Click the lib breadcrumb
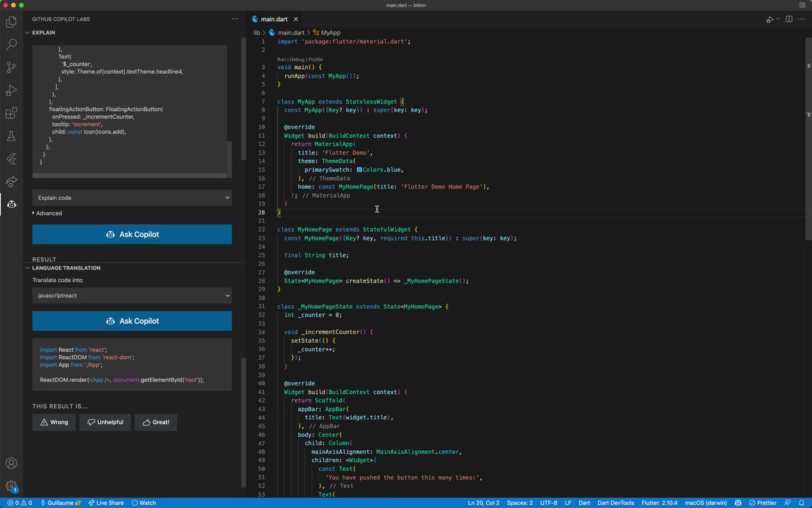Viewport: 812px width, 508px height. [256, 32]
